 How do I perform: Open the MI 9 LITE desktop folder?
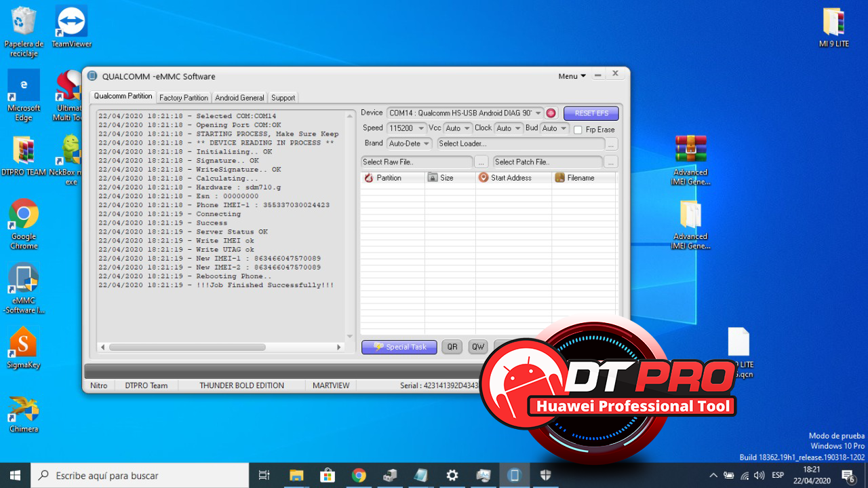pos(833,28)
